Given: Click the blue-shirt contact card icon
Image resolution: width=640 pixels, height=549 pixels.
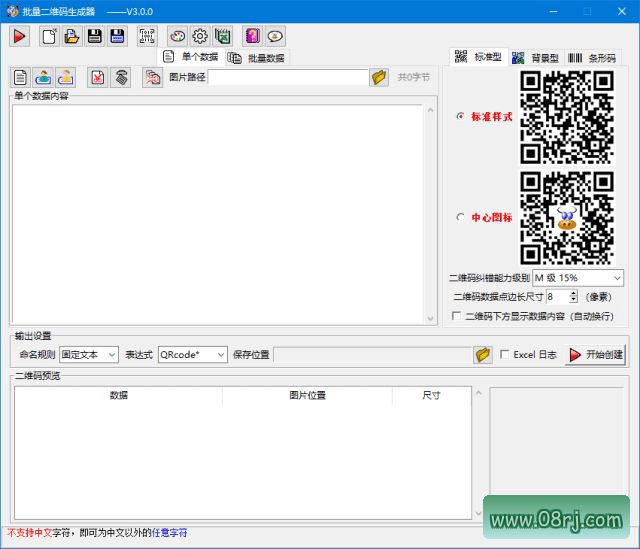Looking at the screenshot, I should (x=43, y=77).
